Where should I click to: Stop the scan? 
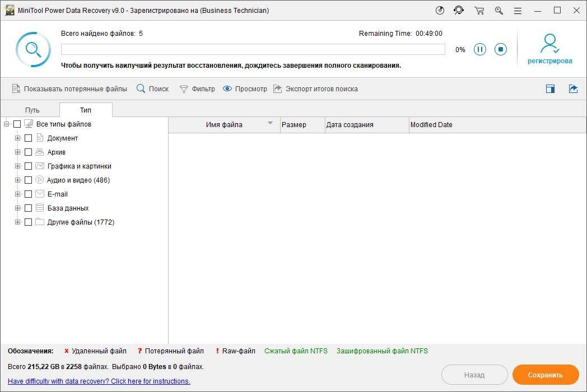501,49
